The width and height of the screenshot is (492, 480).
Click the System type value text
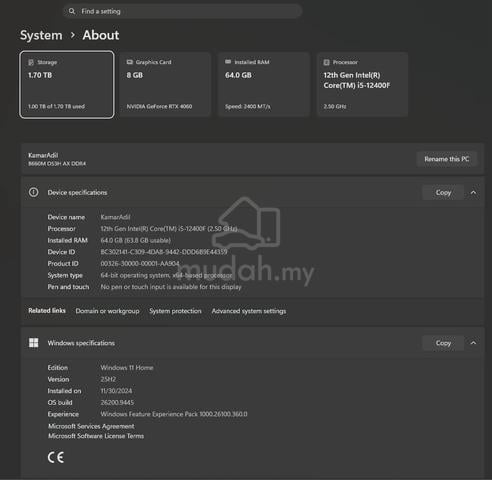pyautogui.click(x=166, y=275)
